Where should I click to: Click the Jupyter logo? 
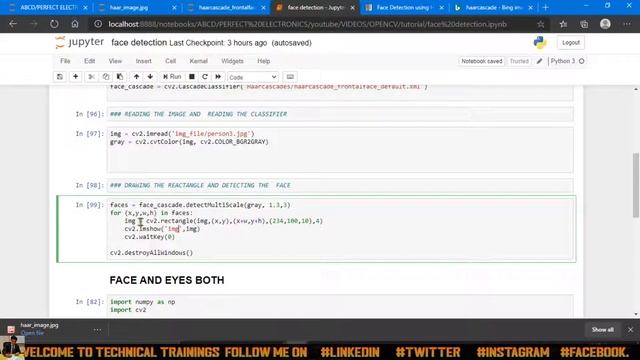(80, 42)
